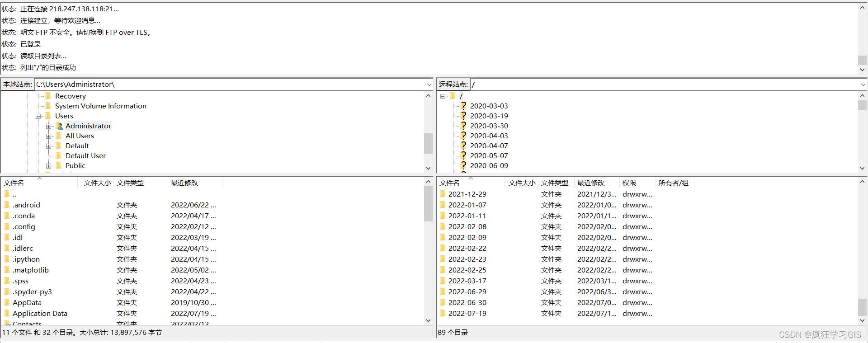Open the remote site path dropdown

pos(863,85)
